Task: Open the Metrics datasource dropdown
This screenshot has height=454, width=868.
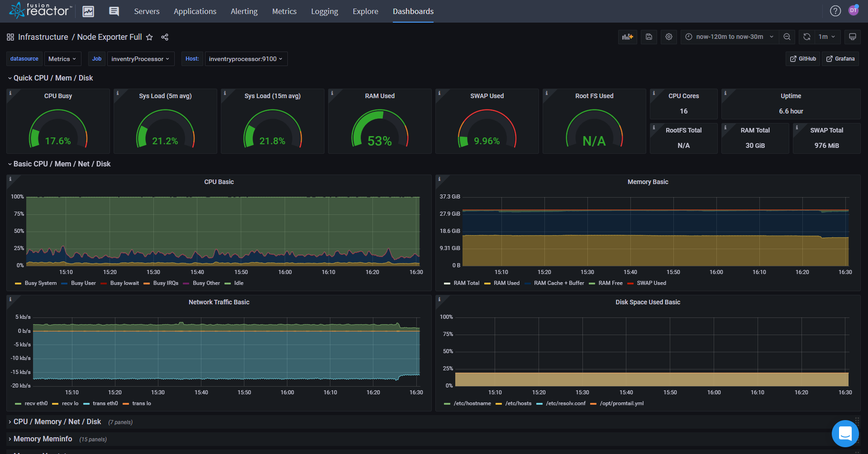Action: [x=62, y=59]
